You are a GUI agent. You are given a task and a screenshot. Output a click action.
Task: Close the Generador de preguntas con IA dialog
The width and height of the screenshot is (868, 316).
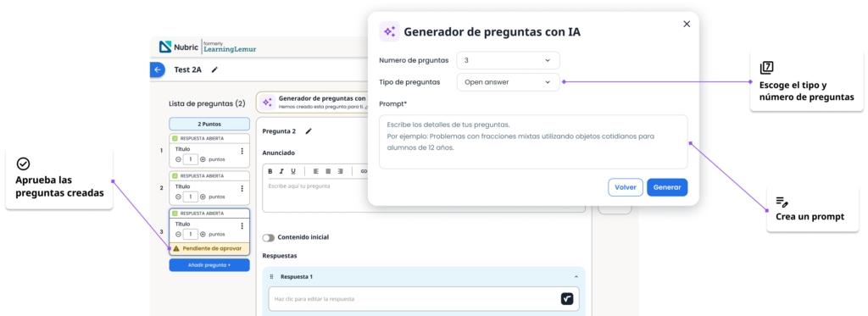(x=687, y=24)
